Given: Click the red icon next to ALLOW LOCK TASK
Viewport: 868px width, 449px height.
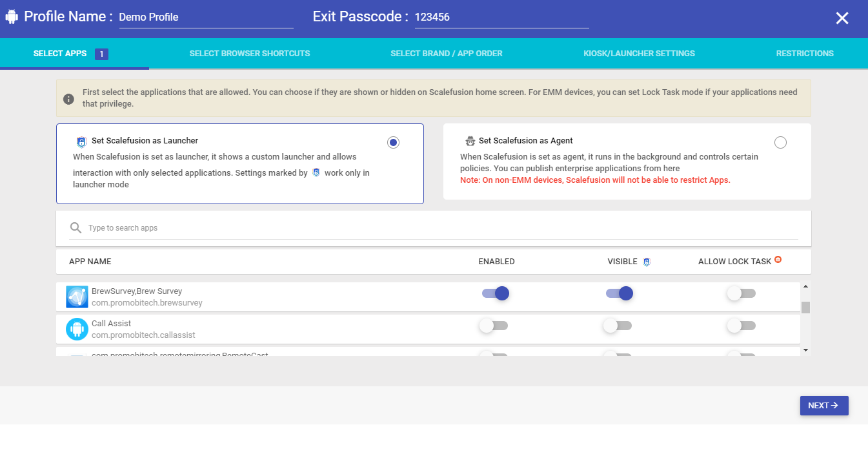Looking at the screenshot, I should pyautogui.click(x=778, y=260).
